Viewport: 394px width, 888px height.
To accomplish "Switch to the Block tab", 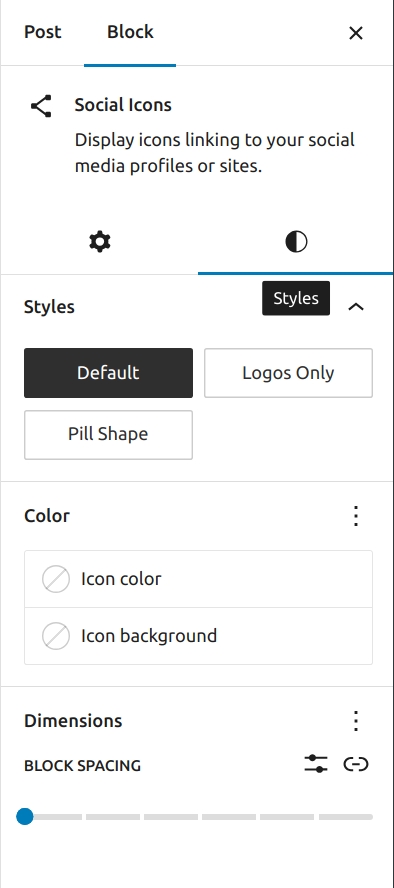I will (x=130, y=32).
